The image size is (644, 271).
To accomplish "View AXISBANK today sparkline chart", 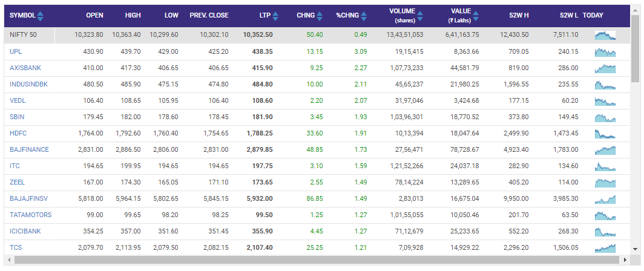I will point(605,68).
